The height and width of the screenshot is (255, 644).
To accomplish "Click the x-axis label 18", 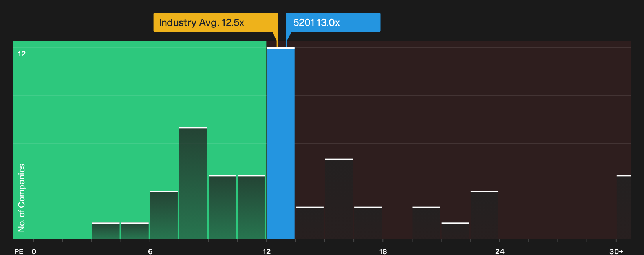I will click(x=383, y=251).
